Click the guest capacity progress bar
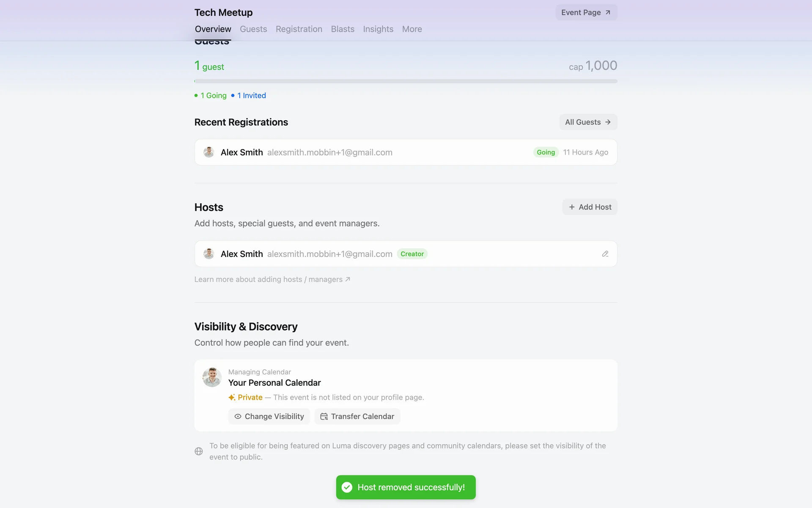The height and width of the screenshot is (508, 812). (x=406, y=81)
